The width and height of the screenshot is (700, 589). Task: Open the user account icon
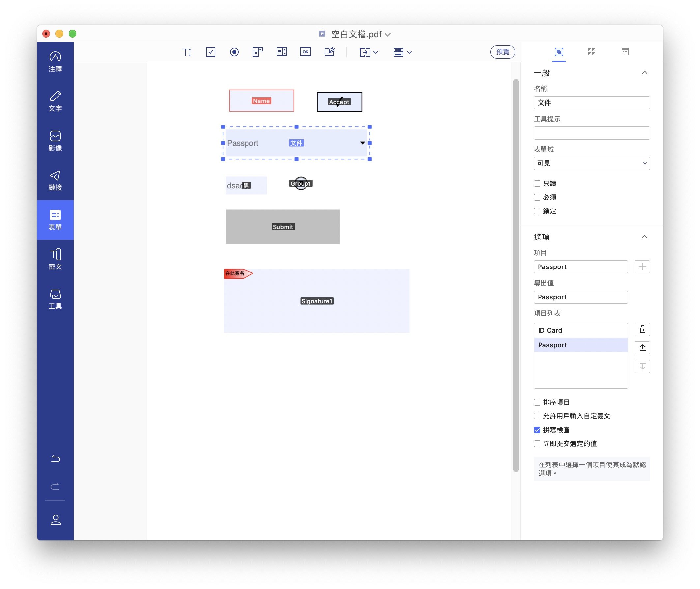pos(55,520)
